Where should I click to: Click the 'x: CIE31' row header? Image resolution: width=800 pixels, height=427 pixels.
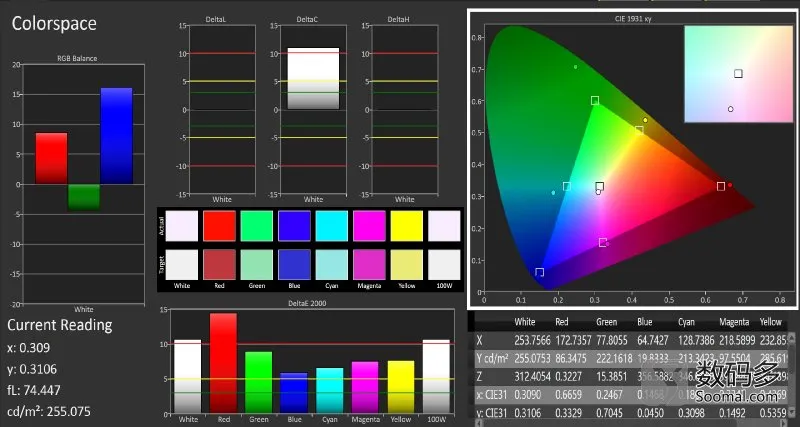pyautogui.click(x=494, y=395)
